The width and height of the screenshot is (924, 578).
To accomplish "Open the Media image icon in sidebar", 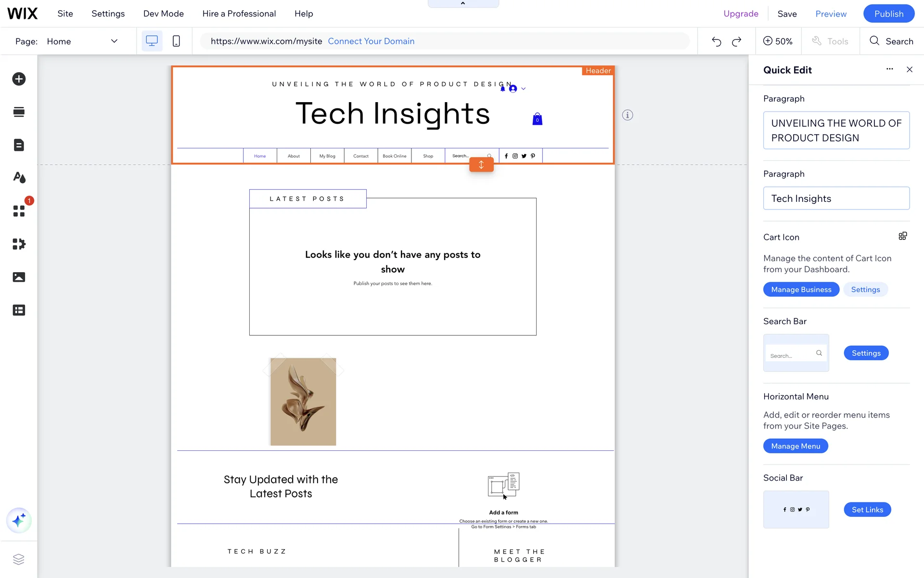I will (x=19, y=277).
